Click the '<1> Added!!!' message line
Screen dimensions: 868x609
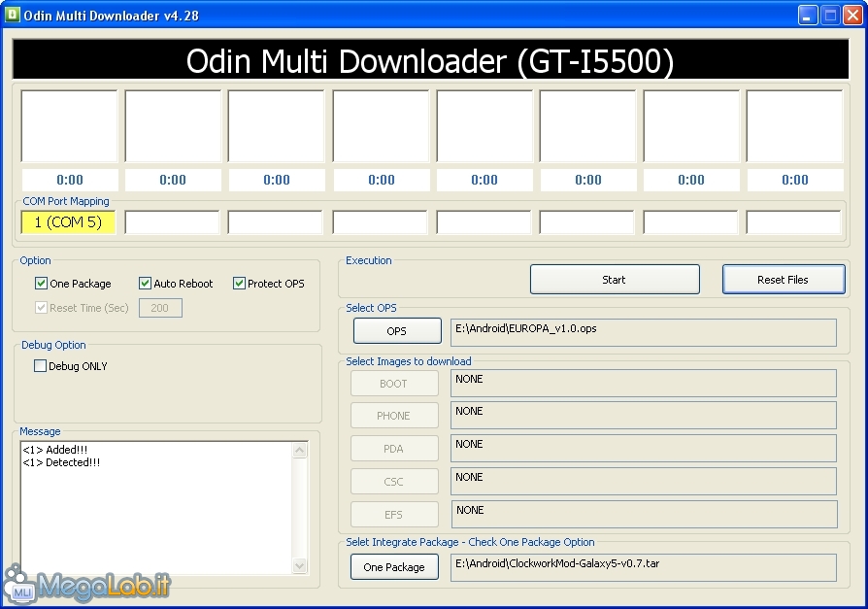[54, 450]
